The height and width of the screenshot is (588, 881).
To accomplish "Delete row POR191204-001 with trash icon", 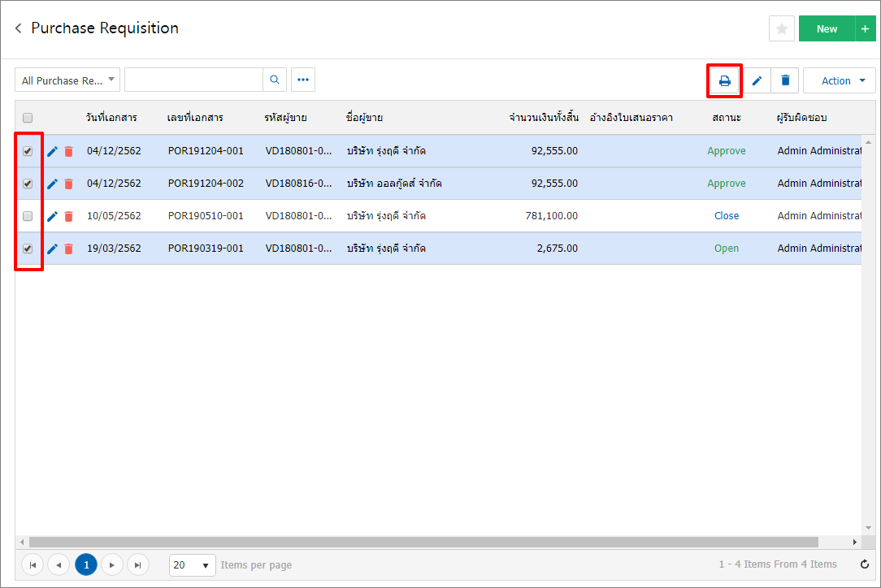I will click(x=68, y=151).
